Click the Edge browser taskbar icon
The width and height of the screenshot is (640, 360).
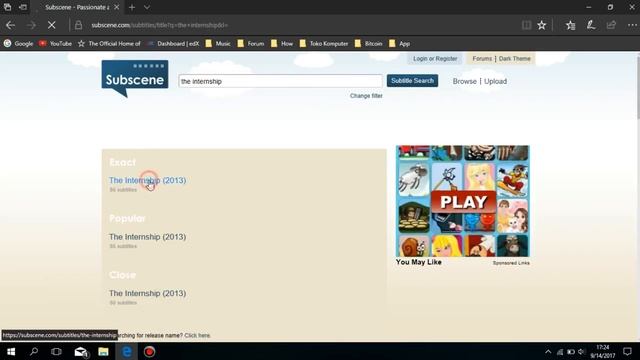click(127, 351)
